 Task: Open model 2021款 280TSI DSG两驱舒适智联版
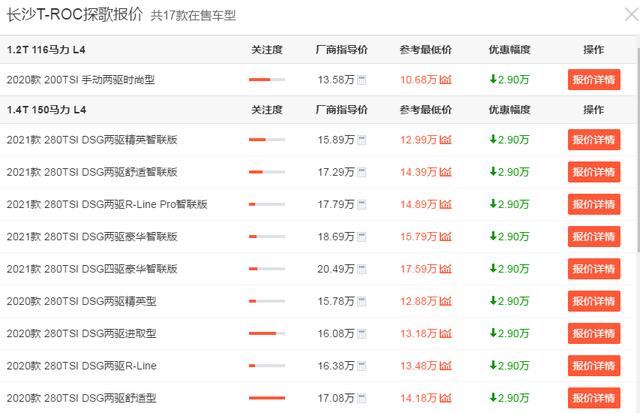92,172
